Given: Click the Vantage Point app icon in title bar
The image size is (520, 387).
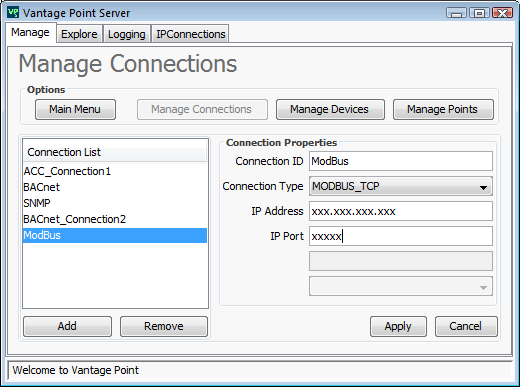Looking at the screenshot, I should (13, 13).
